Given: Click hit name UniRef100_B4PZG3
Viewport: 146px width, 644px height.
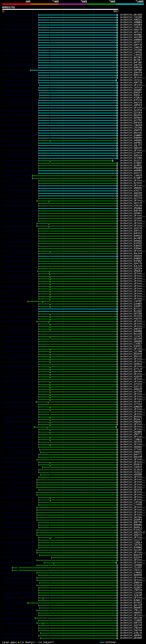Looking at the screenshot, I should (131, 233).
